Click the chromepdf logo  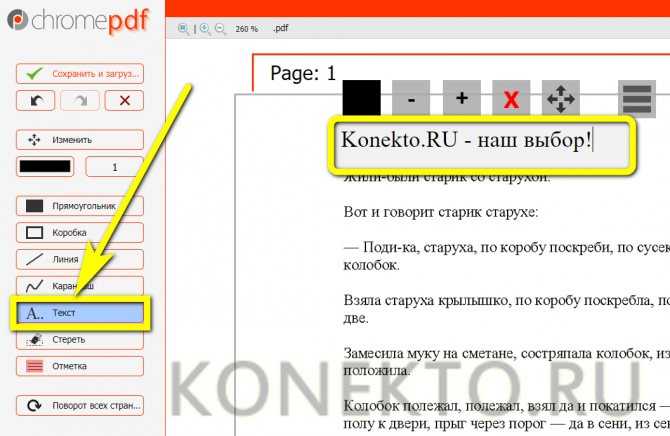(79, 21)
